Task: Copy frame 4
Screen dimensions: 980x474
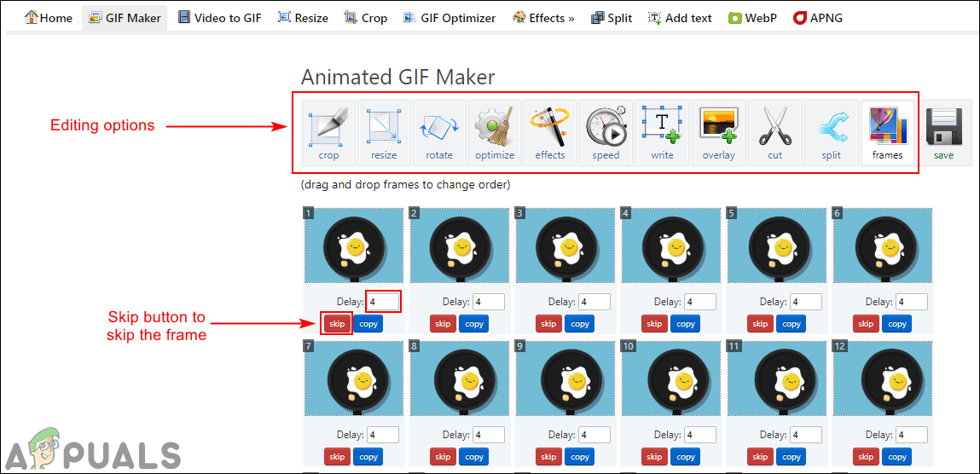Action: (686, 323)
